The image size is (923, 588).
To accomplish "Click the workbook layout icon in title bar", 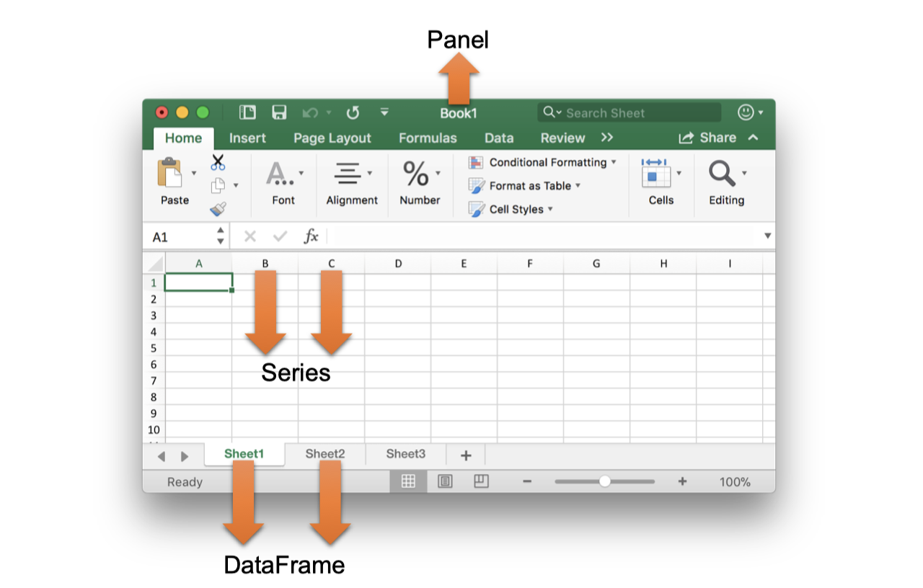I will pos(247,112).
